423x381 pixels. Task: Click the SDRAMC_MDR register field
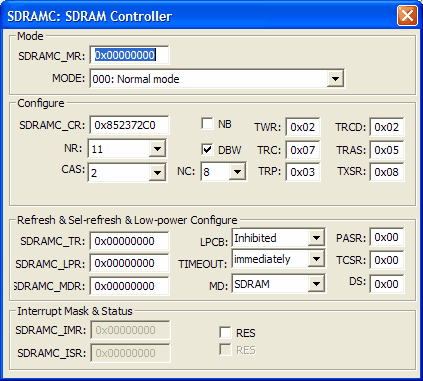[x=129, y=286]
